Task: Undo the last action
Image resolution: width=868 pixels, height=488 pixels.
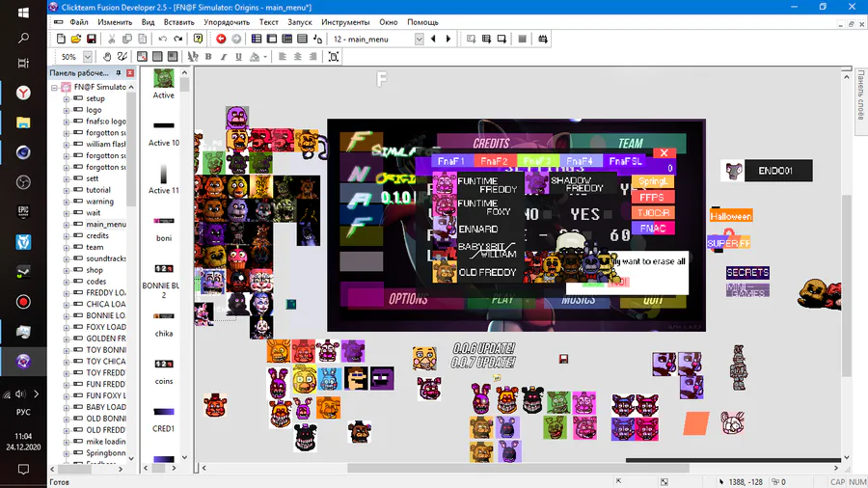Action: pyautogui.click(x=162, y=39)
